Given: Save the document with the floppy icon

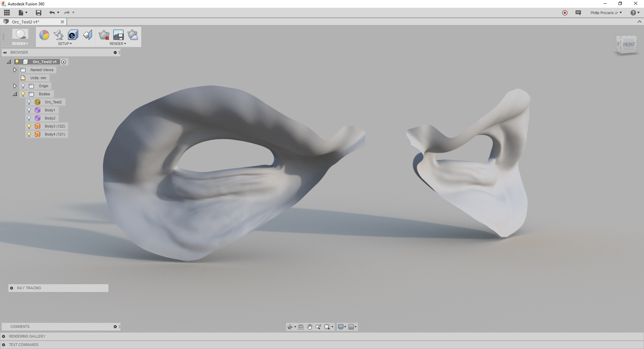Looking at the screenshot, I should tap(39, 13).
